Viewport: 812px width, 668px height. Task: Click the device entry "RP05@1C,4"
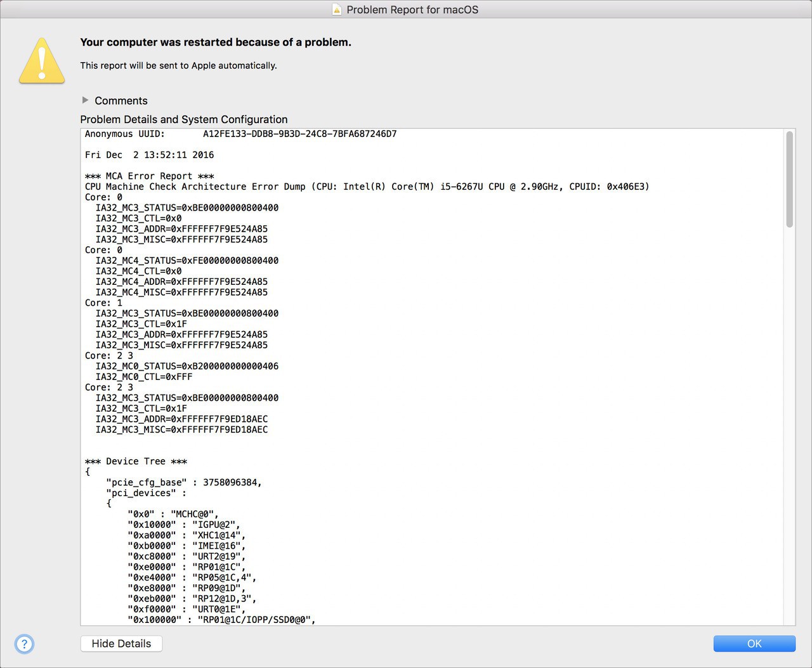(x=192, y=578)
